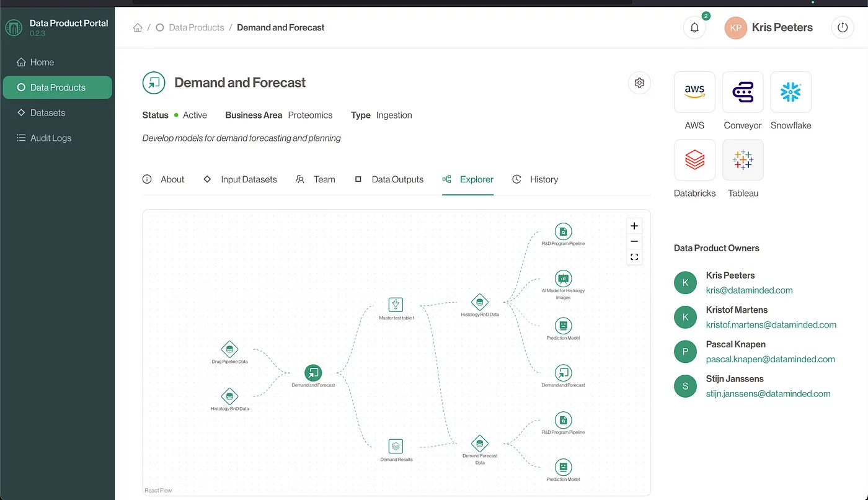Screen dimensions: 868x500
Task: Click Data Products breadcrumb link
Action: tap(196, 27)
